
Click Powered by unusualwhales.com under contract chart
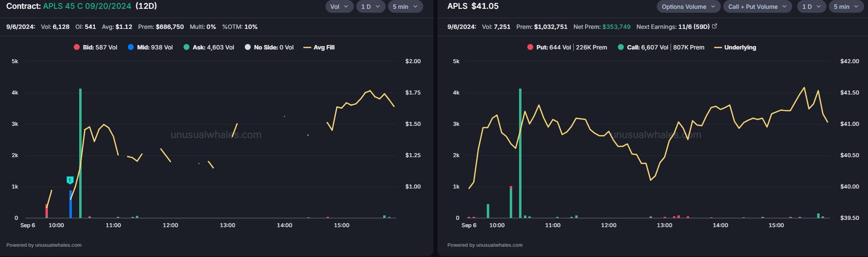(x=44, y=245)
